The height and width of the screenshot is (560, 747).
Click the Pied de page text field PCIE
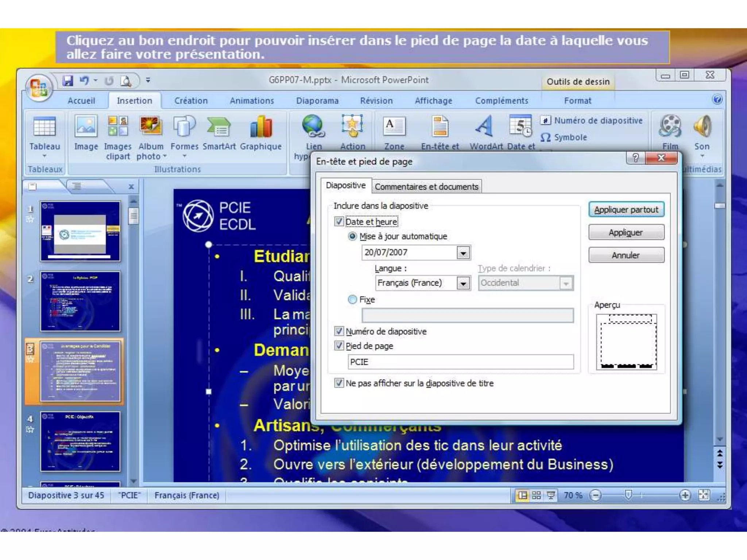(x=460, y=362)
